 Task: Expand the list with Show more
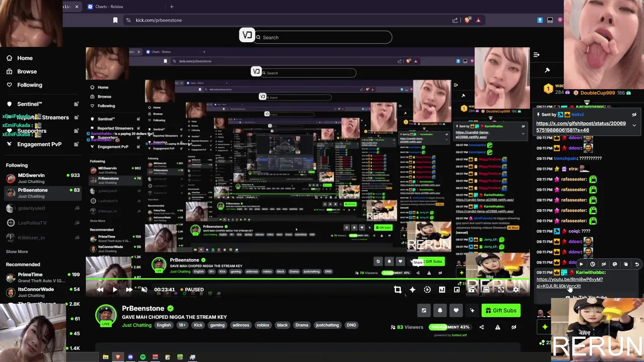pyautogui.click(x=17, y=251)
